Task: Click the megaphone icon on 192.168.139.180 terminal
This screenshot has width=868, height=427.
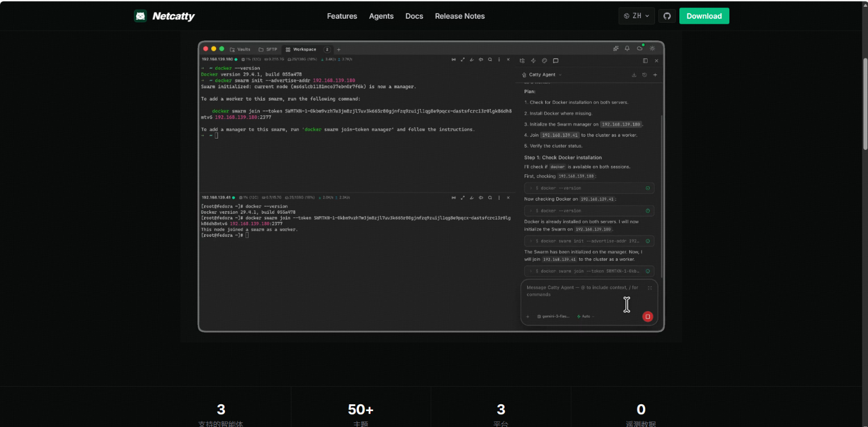Action: pyautogui.click(x=481, y=60)
